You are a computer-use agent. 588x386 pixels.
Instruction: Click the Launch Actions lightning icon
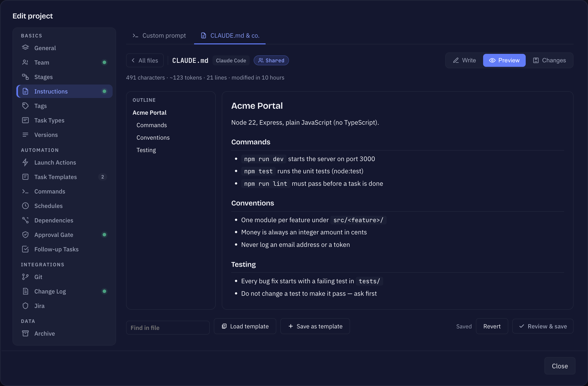(x=25, y=162)
